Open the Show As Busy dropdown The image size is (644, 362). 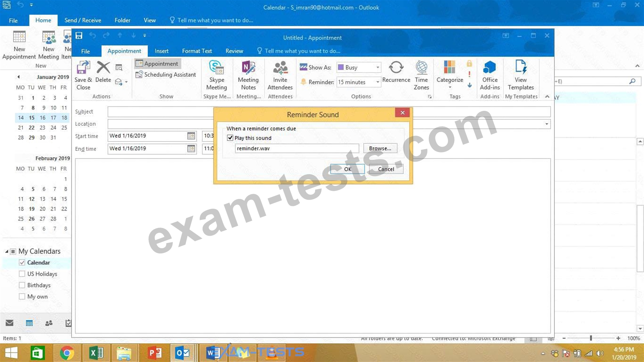[378, 67]
